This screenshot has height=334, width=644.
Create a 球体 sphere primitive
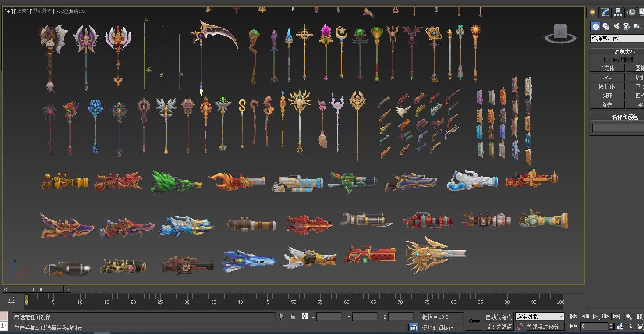coord(607,77)
